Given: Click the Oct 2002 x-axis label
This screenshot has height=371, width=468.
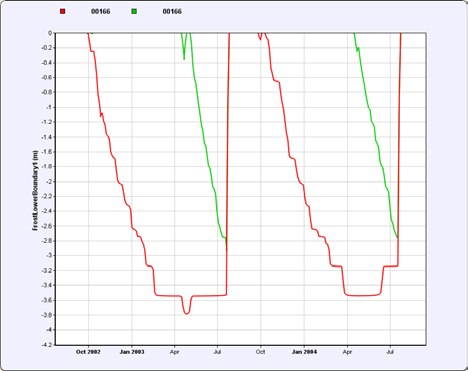Looking at the screenshot, I should coord(88,352).
